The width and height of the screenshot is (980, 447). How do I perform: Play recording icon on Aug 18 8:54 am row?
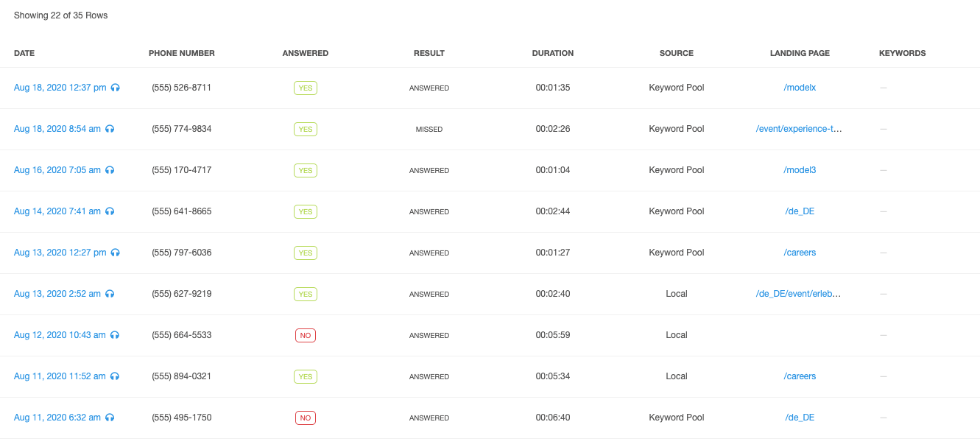[x=110, y=129]
